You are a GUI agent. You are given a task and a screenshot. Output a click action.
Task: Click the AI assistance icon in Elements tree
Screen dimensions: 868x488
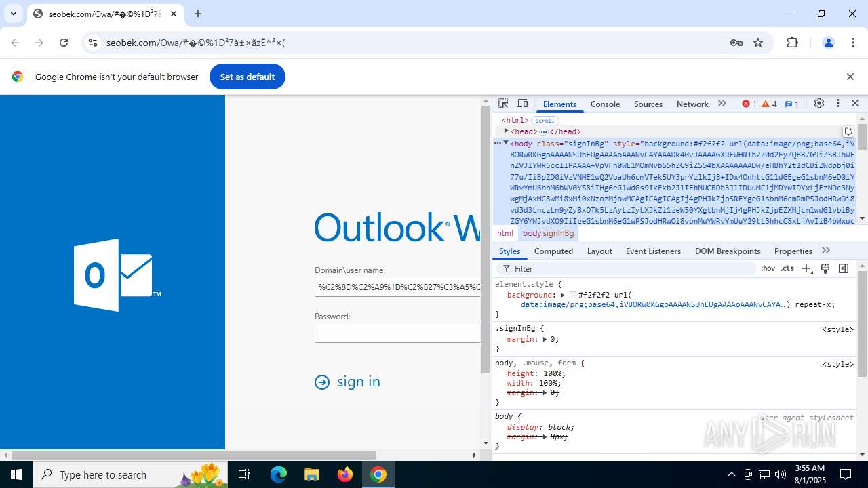coord(848,131)
